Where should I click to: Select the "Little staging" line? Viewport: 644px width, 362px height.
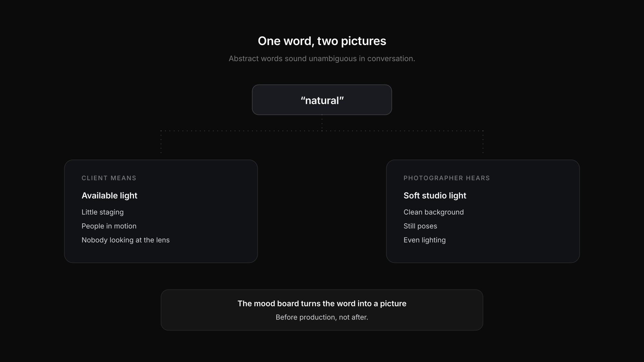coord(102,212)
